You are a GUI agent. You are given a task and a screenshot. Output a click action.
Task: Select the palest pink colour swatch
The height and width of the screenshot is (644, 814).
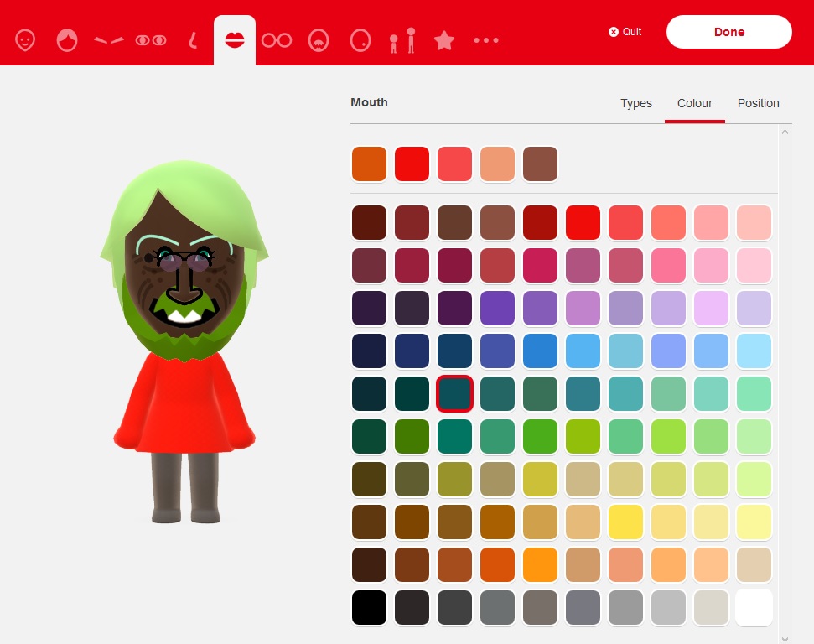754,265
